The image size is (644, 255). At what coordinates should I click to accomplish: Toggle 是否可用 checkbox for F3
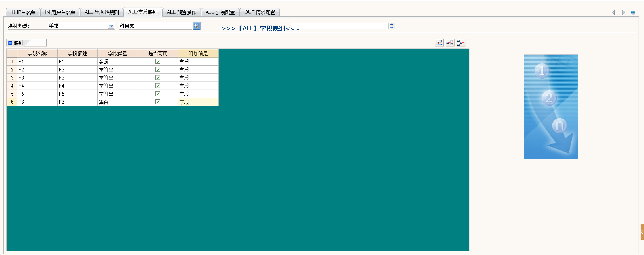pyautogui.click(x=158, y=78)
